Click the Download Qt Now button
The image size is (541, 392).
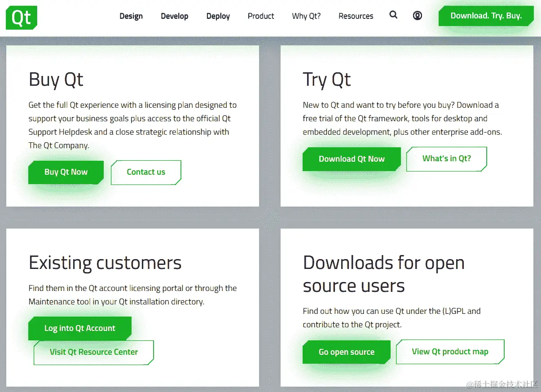point(352,159)
